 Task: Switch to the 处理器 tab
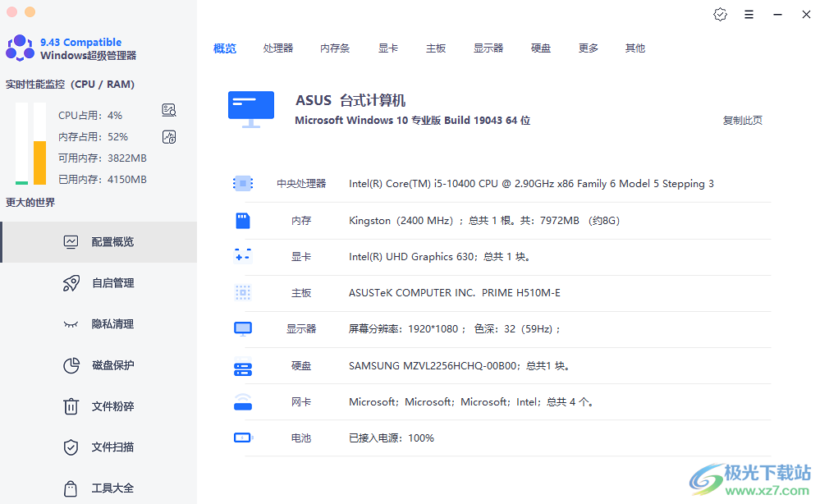(x=278, y=48)
